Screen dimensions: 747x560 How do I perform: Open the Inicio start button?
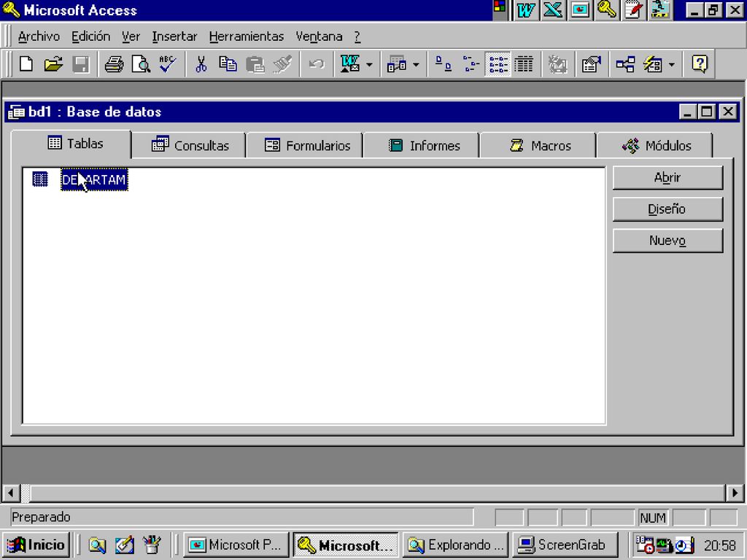click(x=36, y=545)
